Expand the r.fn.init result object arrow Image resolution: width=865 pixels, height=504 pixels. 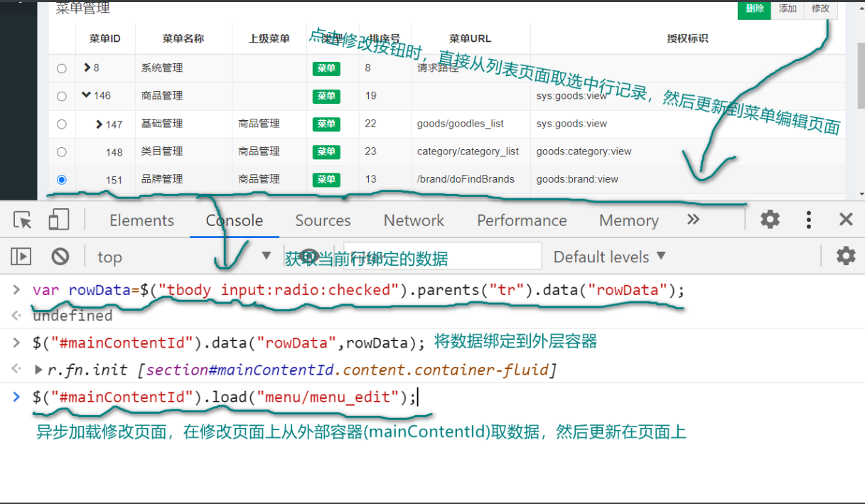(38, 370)
